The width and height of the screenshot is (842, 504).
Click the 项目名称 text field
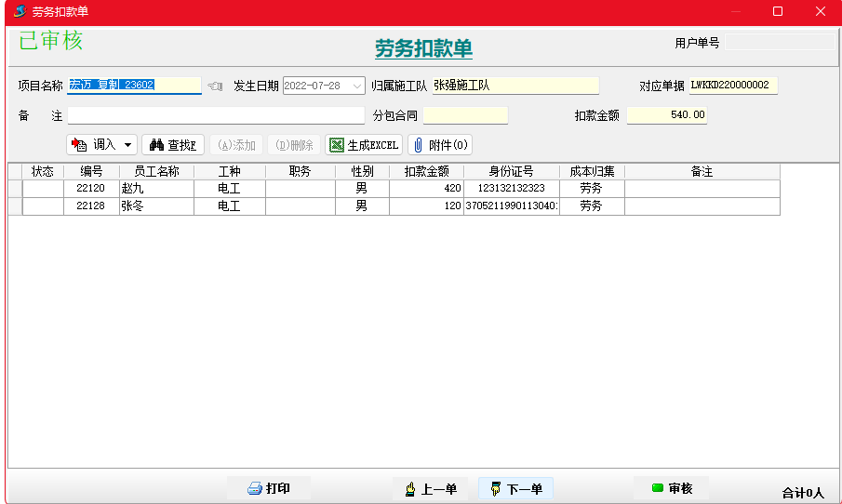click(x=134, y=86)
